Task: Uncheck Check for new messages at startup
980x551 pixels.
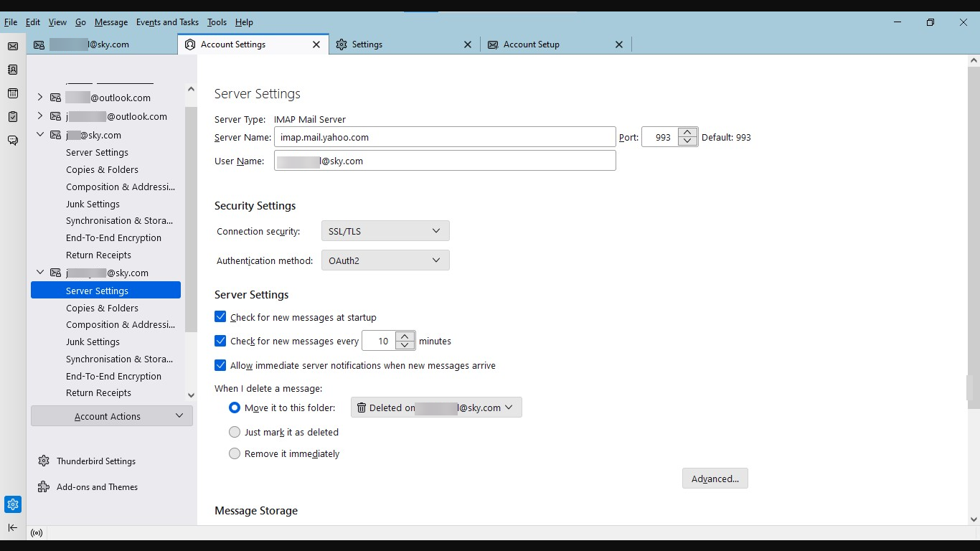Action: click(220, 316)
